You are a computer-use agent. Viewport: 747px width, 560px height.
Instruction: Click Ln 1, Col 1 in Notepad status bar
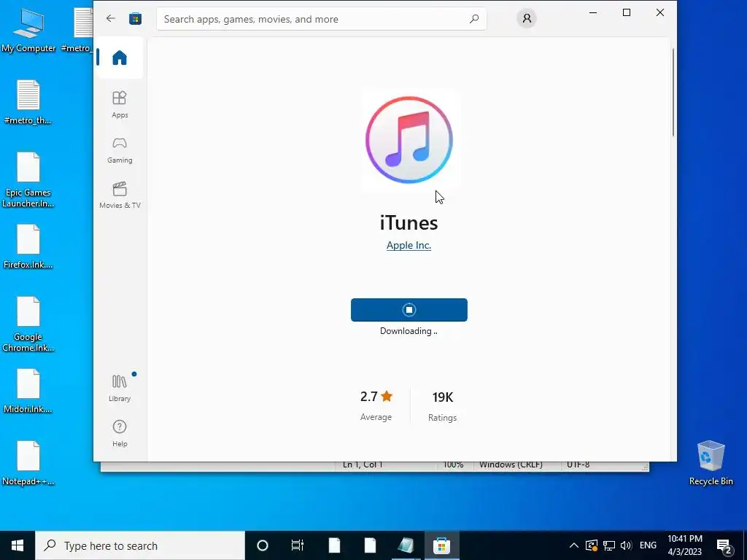[x=363, y=464]
